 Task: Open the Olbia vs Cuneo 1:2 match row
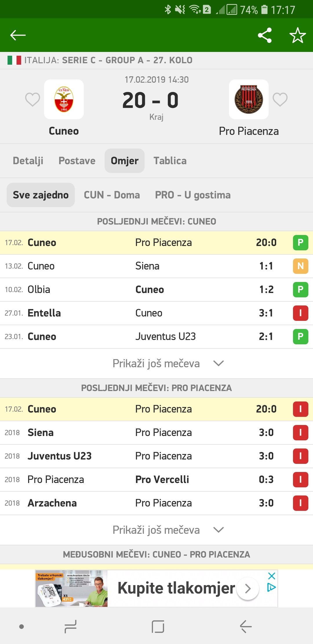pyautogui.click(x=156, y=290)
